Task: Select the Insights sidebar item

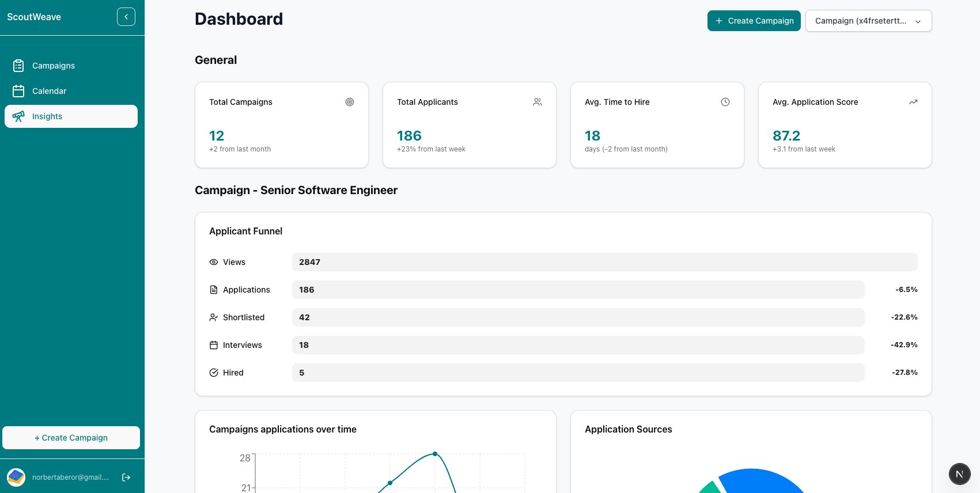Action: [x=71, y=116]
